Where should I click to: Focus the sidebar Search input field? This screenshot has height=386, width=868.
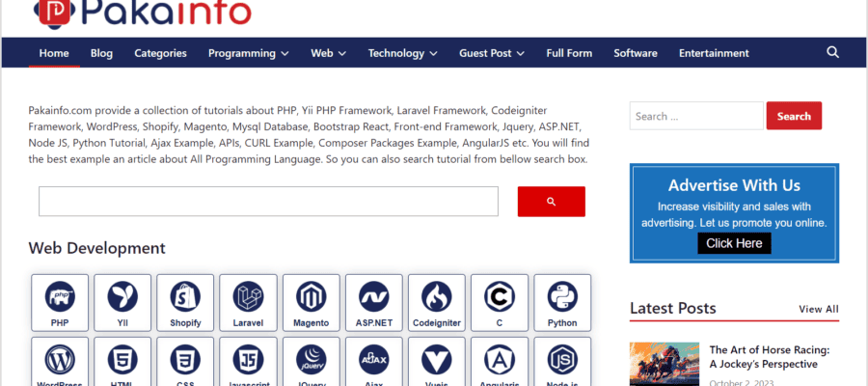pyautogui.click(x=696, y=116)
